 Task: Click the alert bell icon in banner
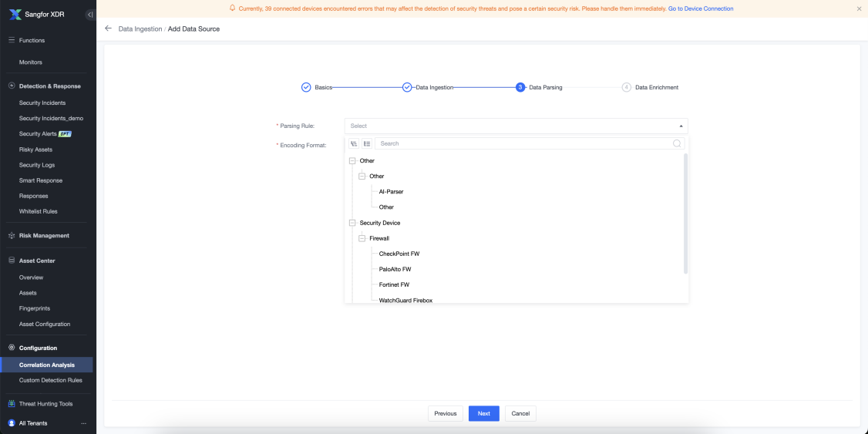[x=233, y=8]
